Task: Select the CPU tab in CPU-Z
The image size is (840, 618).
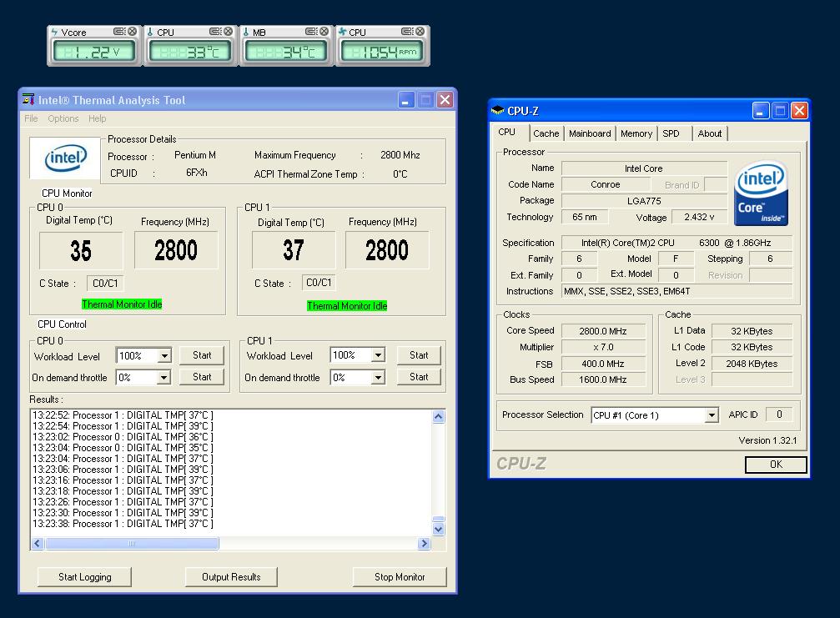Action: [x=507, y=133]
